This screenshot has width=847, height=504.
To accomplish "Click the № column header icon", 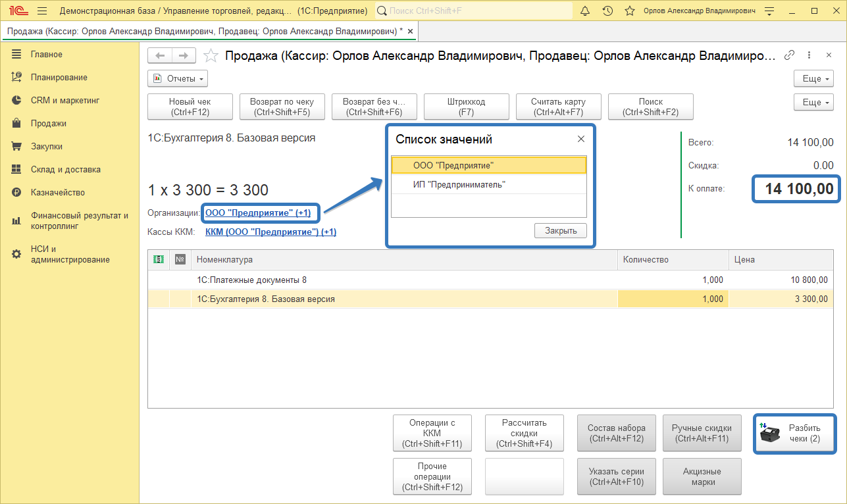I will click(x=180, y=259).
